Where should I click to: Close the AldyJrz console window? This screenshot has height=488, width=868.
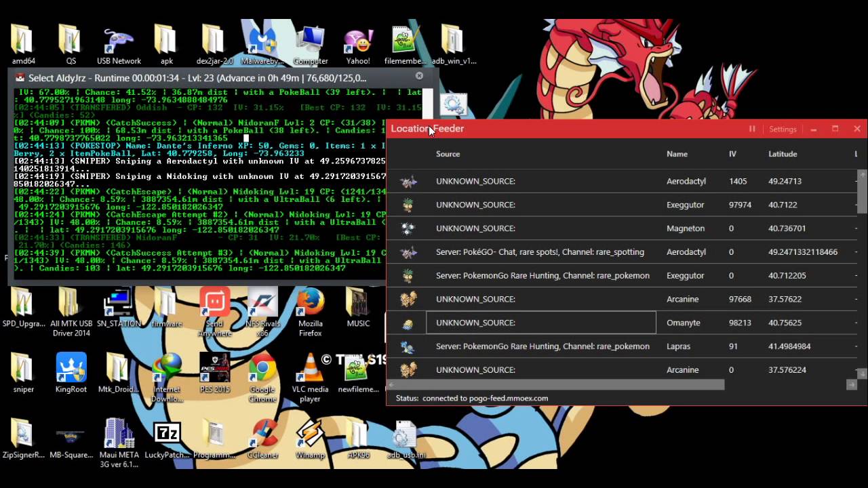(419, 76)
